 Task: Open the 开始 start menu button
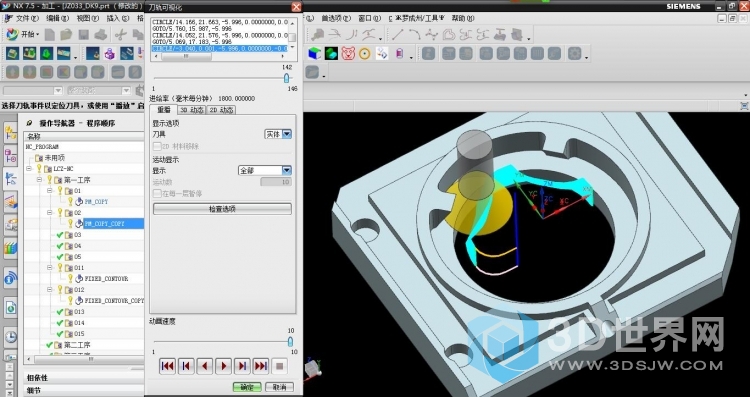(x=22, y=34)
